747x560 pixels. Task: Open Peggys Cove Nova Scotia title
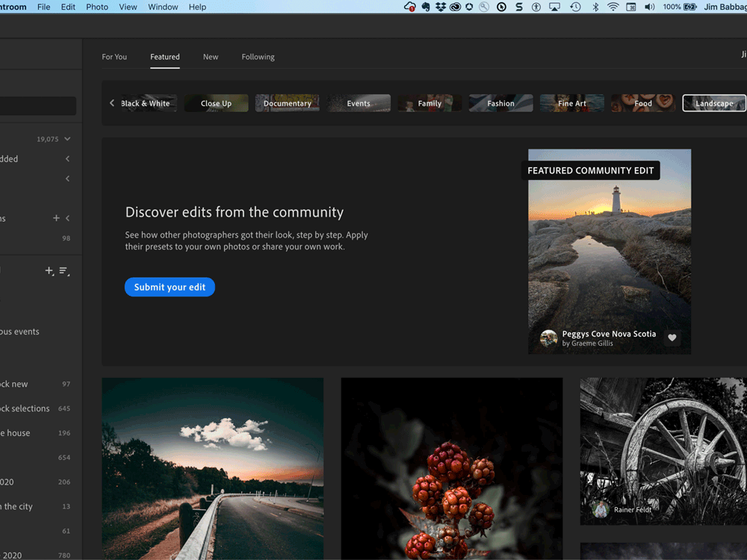coord(609,334)
